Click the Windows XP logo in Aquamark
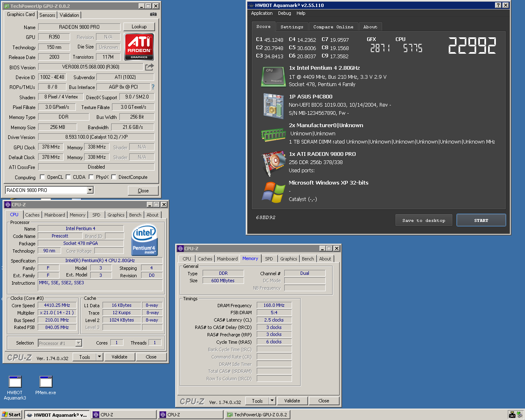The height and width of the screenshot is (420, 525). point(274,192)
